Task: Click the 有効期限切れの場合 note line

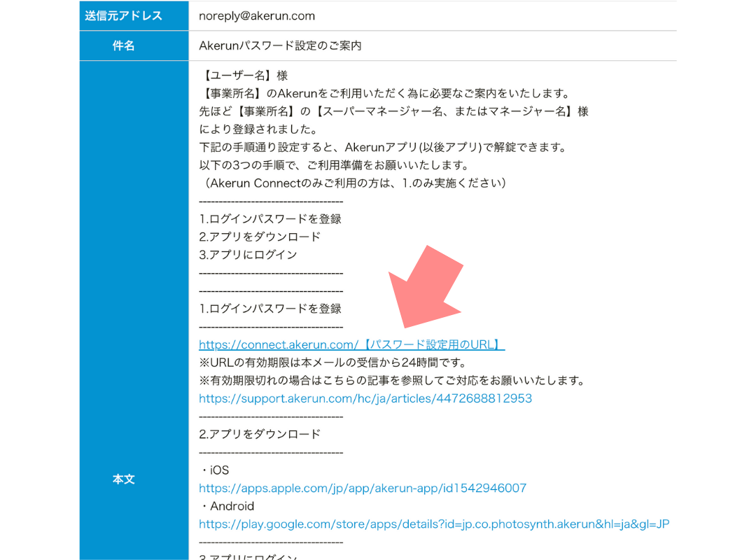Action: pyautogui.click(x=392, y=381)
